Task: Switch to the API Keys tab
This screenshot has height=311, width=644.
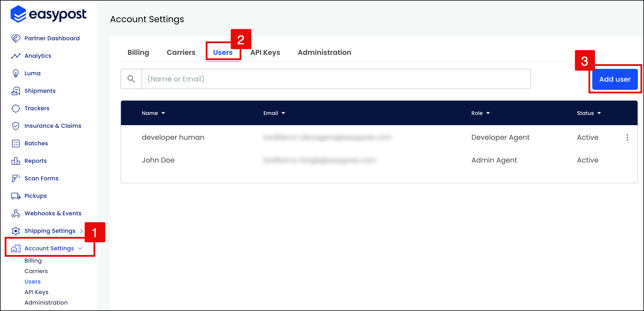Action: 265,52
